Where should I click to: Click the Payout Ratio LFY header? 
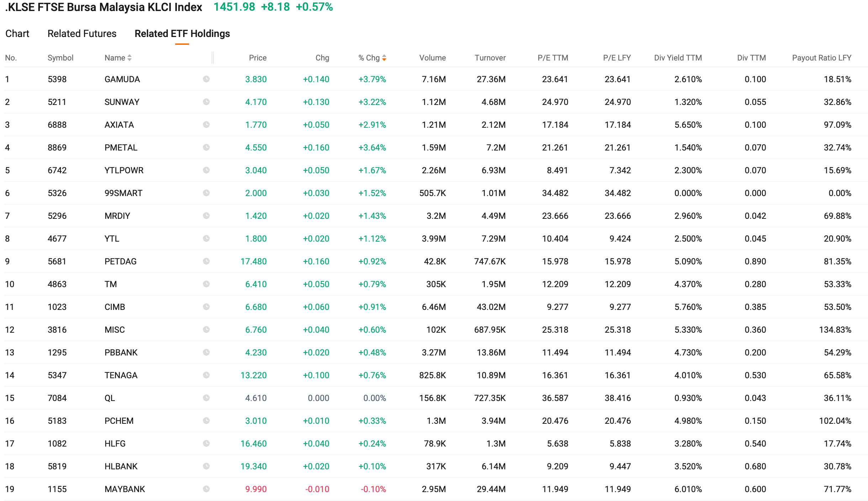(822, 58)
